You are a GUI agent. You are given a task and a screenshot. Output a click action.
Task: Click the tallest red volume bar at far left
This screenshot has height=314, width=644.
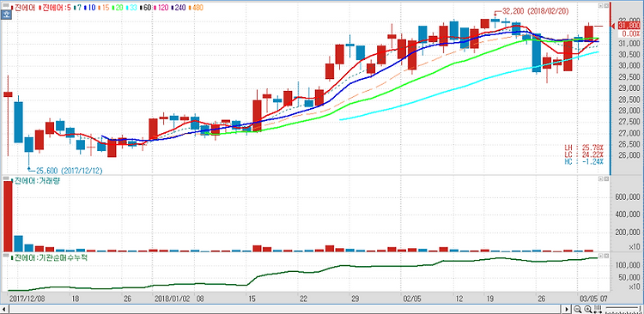click(x=8, y=216)
